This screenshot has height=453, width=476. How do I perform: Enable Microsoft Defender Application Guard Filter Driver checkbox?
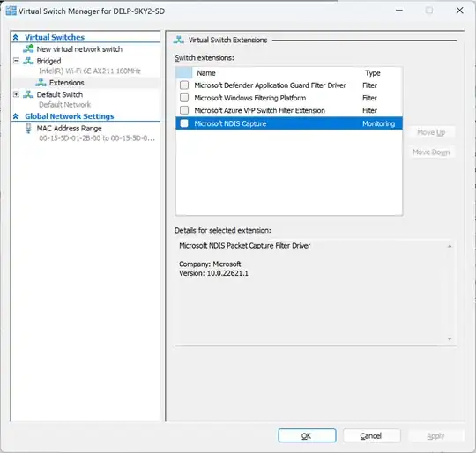click(x=184, y=85)
